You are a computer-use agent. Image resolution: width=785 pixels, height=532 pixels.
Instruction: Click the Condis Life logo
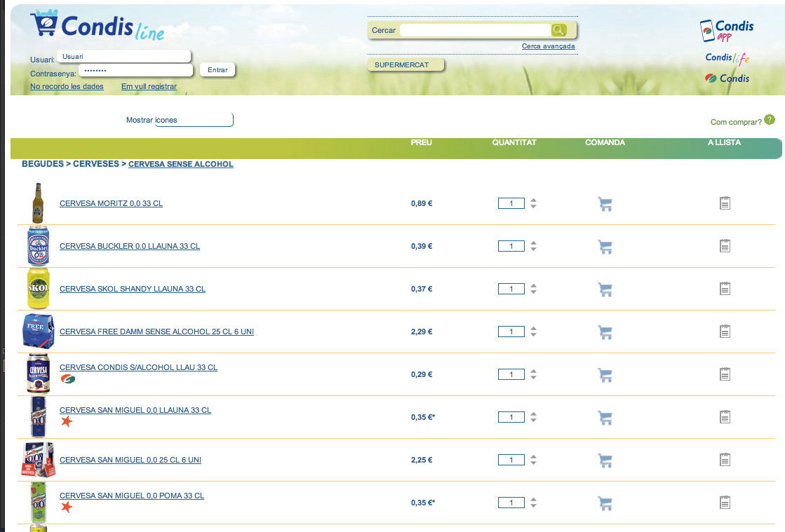727,58
